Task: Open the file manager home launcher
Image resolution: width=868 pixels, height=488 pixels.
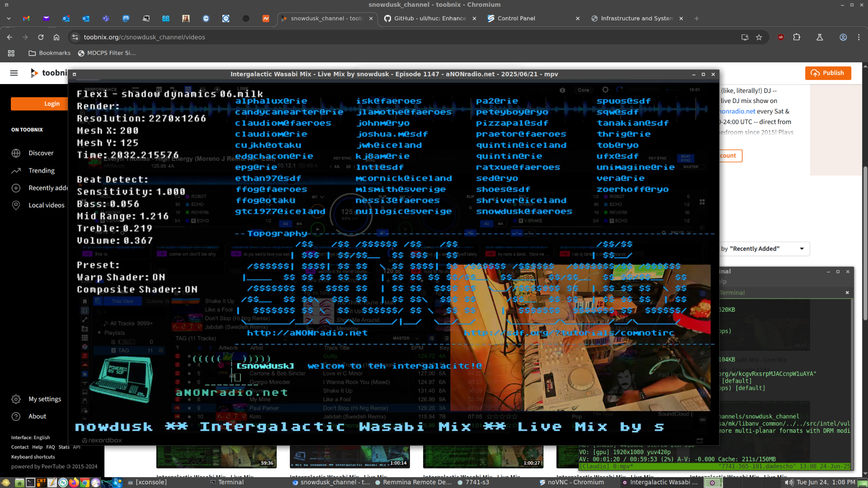Action: (19, 482)
